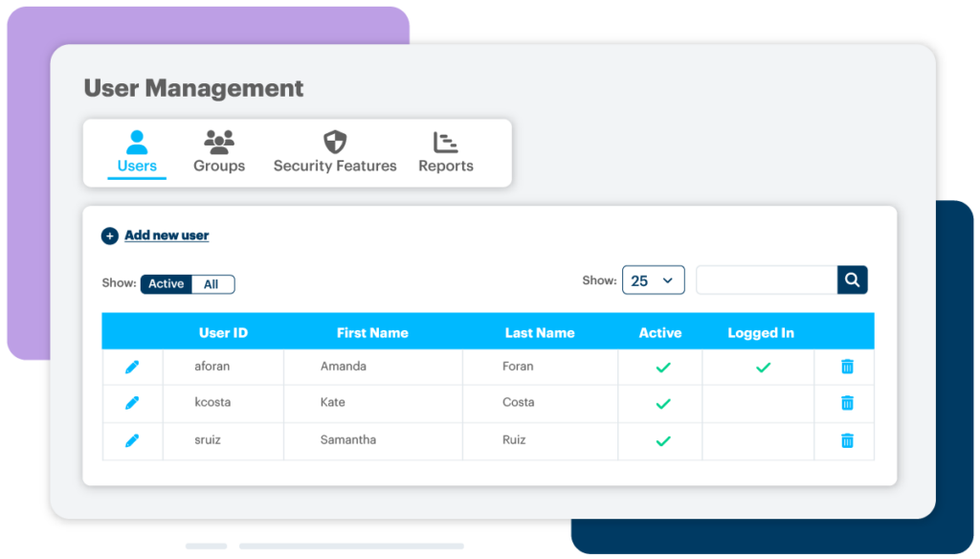The image size is (980, 559).
Task: Delete user Amanda Foran with trash icon
Action: (x=847, y=367)
